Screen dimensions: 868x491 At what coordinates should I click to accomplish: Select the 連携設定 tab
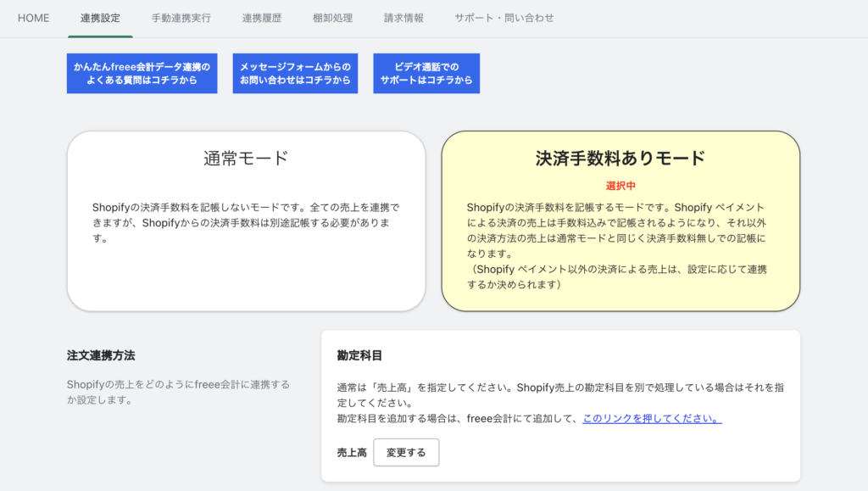[x=100, y=19]
